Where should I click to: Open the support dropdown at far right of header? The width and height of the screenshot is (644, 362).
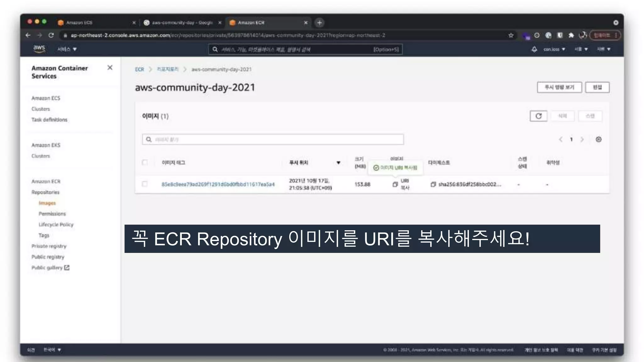click(604, 49)
